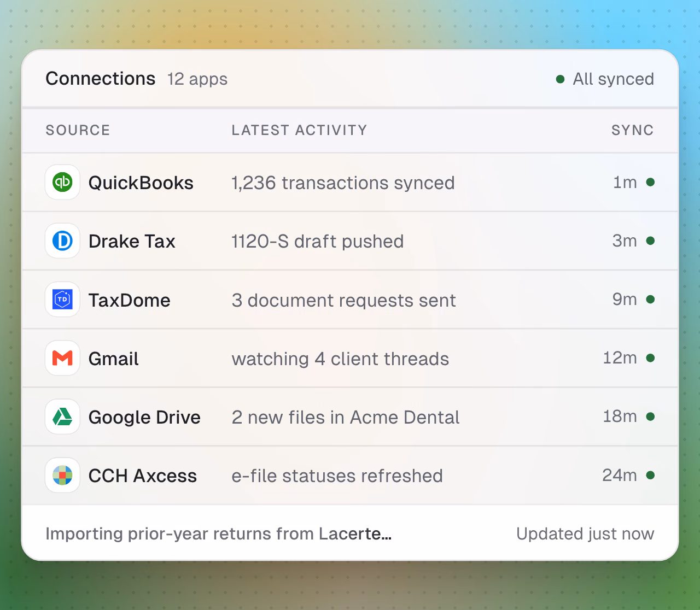The image size is (700, 610).
Task: Click 'watching 4 client threads' activity text
Action: pyautogui.click(x=340, y=359)
